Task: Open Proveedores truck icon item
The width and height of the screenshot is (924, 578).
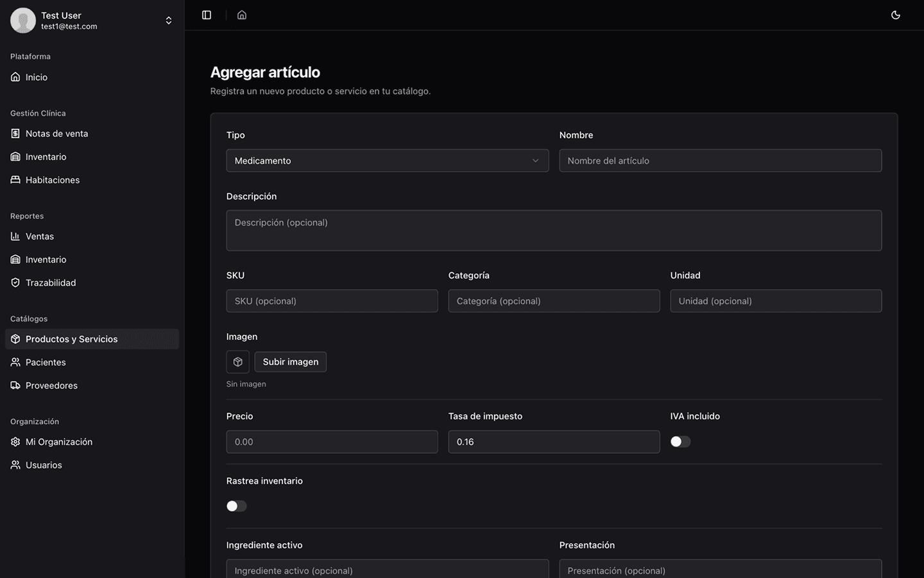Action: [51, 385]
